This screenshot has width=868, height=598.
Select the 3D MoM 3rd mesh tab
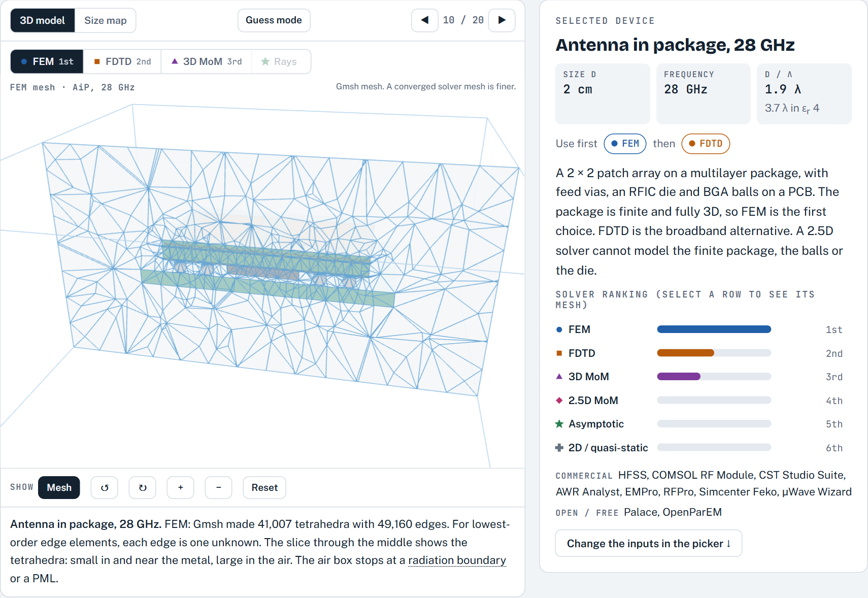click(207, 61)
